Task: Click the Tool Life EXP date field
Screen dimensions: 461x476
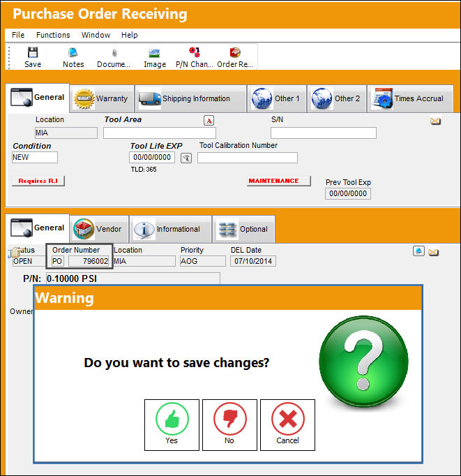Action: point(152,158)
